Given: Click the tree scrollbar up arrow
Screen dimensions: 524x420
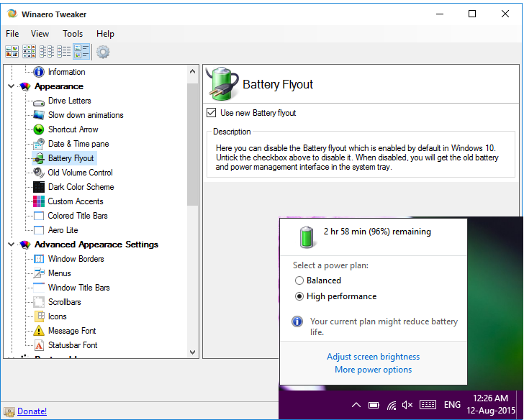Looking at the screenshot, I should 192,71.
